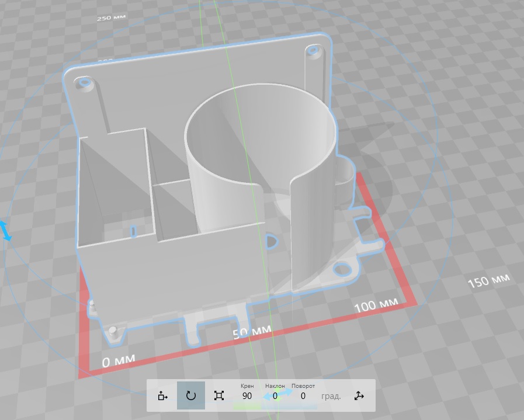
Task: Click the град. units label
Action: (x=331, y=396)
